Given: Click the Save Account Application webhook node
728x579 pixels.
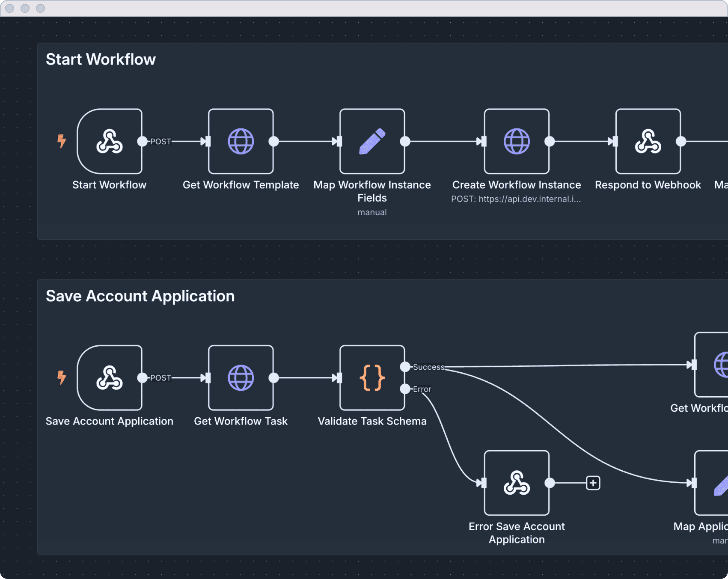Looking at the screenshot, I should pyautogui.click(x=110, y=378).
